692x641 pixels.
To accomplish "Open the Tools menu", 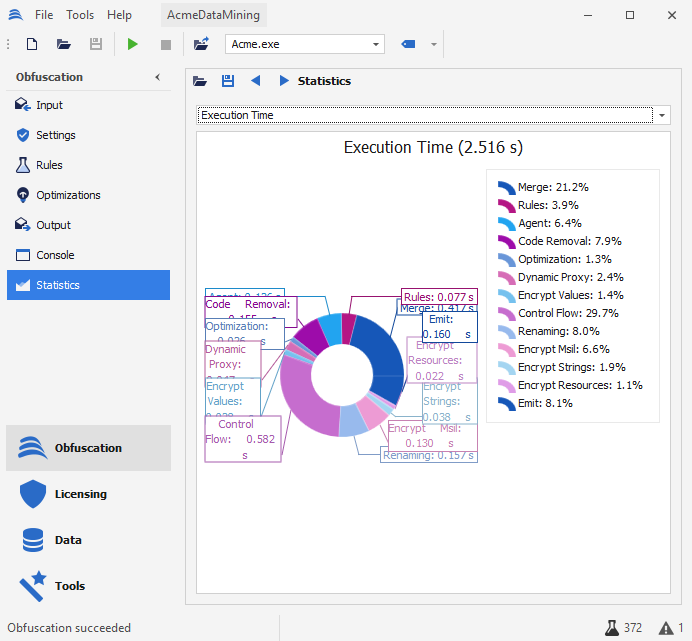I will coord(80,15).
